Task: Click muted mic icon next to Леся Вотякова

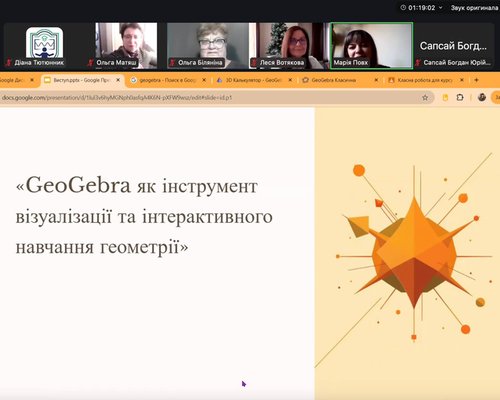Action: 254,62
